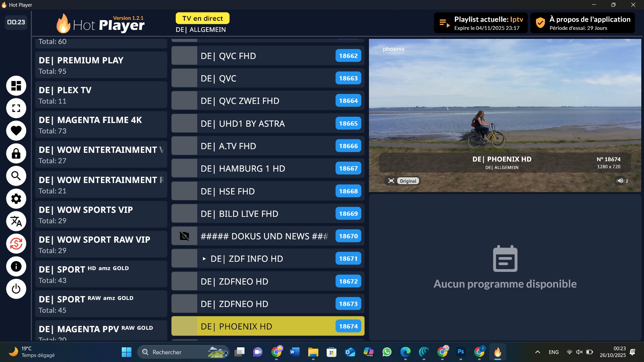The height and width of the screenshot is (362, 644).
Task: Open parental control with the lock icon
Action: point(16,154)
